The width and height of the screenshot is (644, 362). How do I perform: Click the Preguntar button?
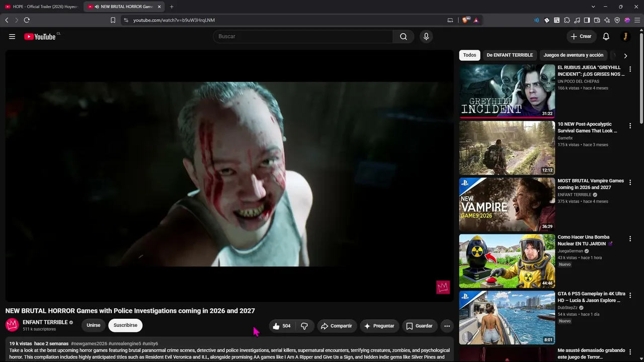click(x=379, y=326)
